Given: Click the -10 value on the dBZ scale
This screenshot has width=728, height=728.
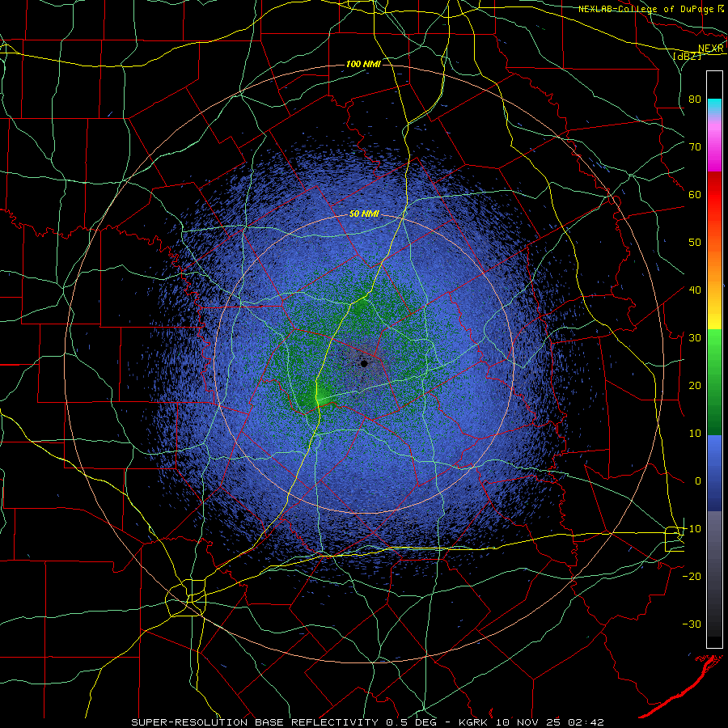Looking at the screenshot, I should [692, 529].
